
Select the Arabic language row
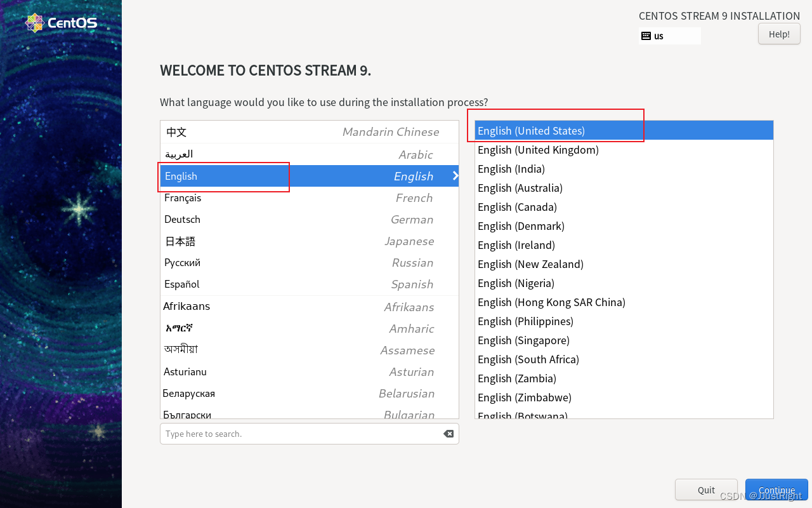310,154
